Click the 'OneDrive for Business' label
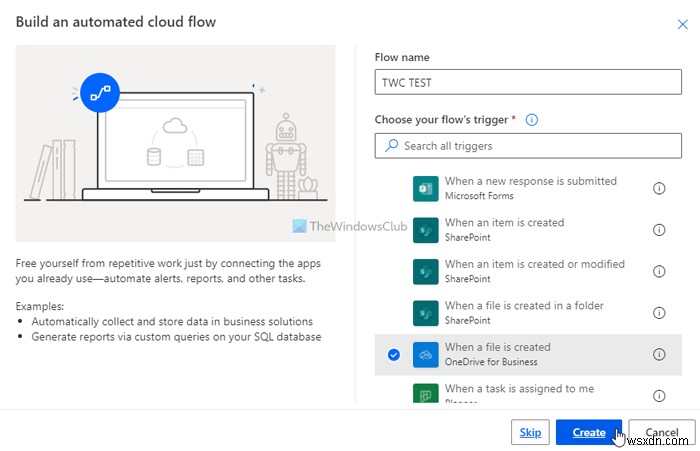This screenshot has width=700, height=451. [491, 362]
